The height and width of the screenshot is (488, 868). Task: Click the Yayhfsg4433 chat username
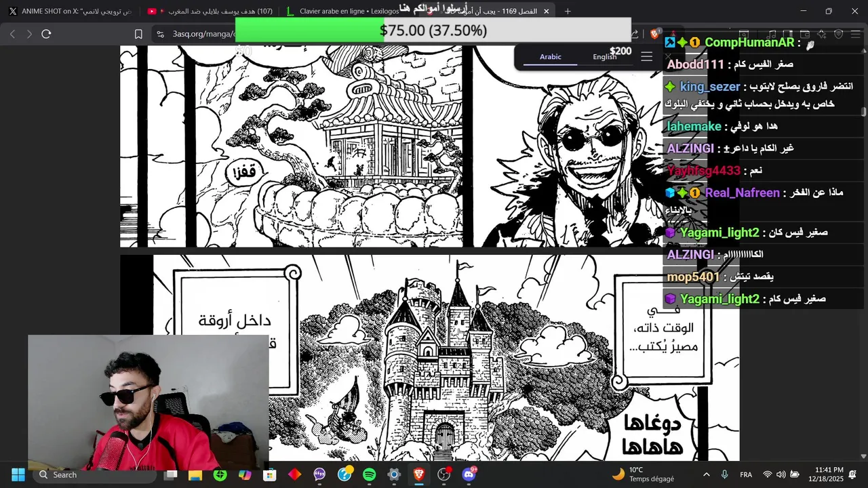pos(704,171)
